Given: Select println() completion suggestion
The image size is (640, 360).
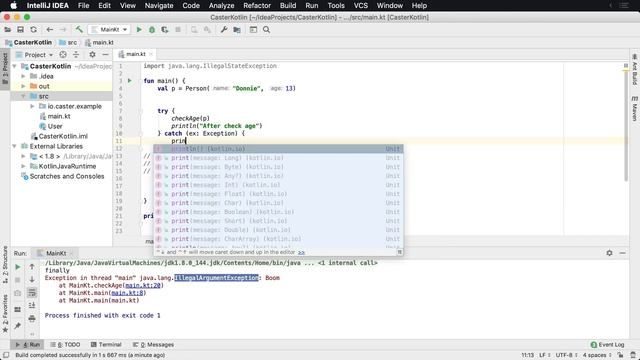Looking at the screenshot, I should pyautogui.click(x=278, y=149).
